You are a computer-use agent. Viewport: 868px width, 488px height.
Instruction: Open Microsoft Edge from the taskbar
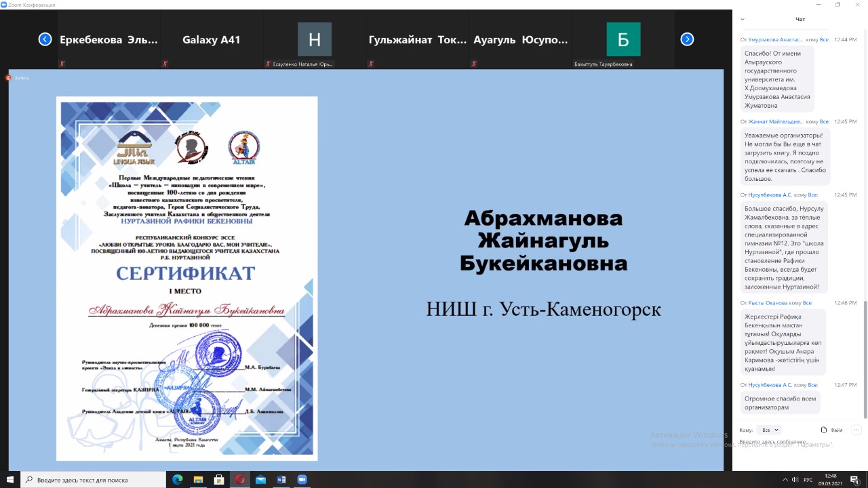(x=177, y=479)
